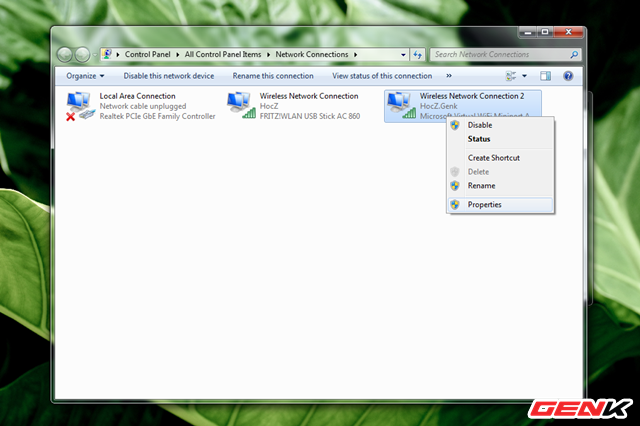Viewport: 640px width, 426px height.
Task: Click the forward navigation arrow button
Action: pyautogui.click(x=83, y=54)
